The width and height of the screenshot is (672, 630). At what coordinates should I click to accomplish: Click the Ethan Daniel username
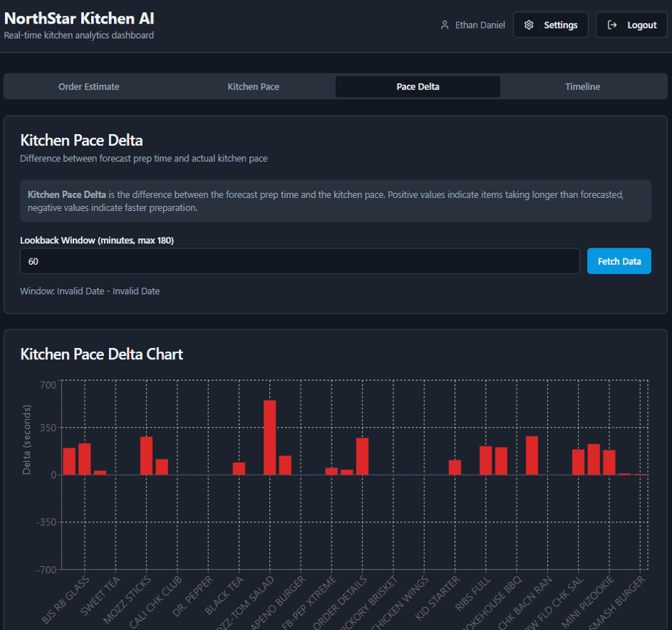coord(480,25)
